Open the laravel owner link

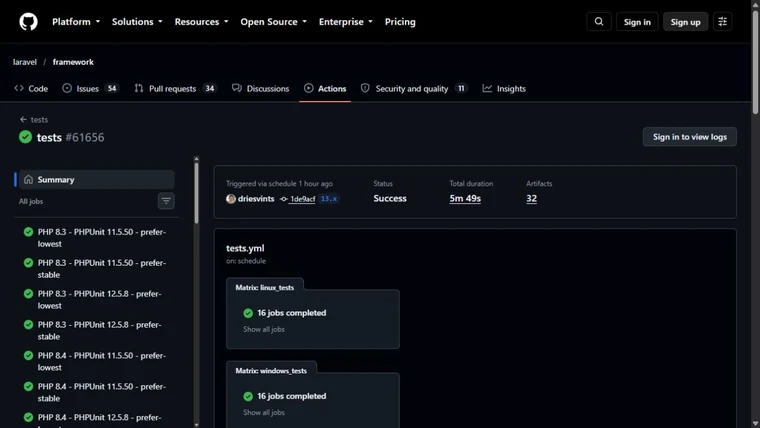pyautogui.click(x=25, y=62)
